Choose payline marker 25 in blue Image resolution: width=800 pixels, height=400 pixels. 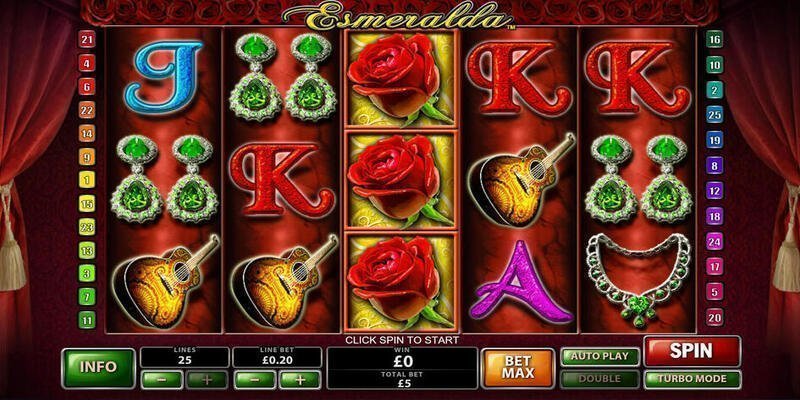(x=714, y=115)
